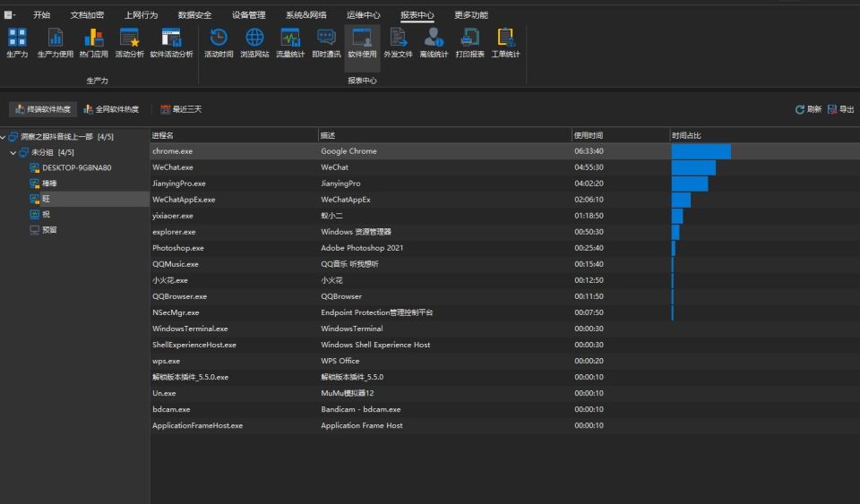Switch to the 运维中心 ribbon tab
This screenshot has width=860, height=504.
[363, 15]
